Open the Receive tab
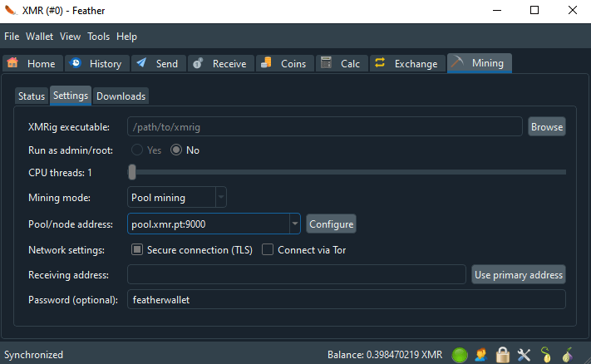This screenshot has width=591, height=364. 221,63
